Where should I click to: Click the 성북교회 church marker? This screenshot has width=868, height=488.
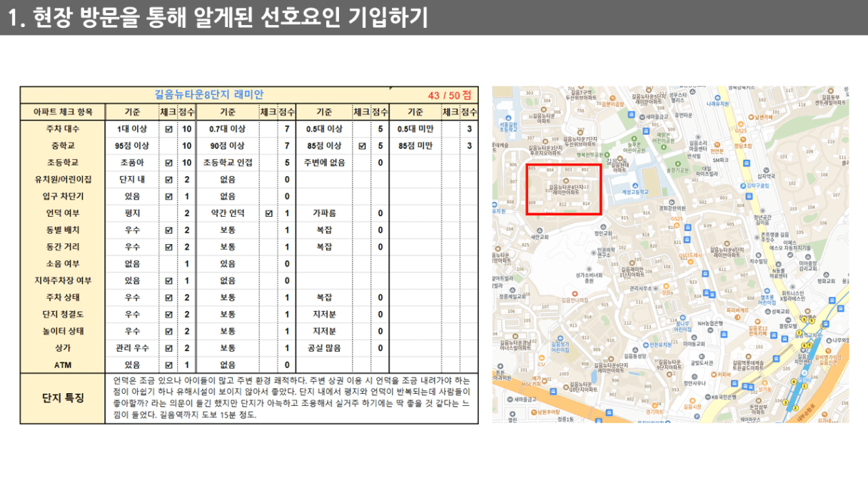pyautogui.click(x=778, y=312)
